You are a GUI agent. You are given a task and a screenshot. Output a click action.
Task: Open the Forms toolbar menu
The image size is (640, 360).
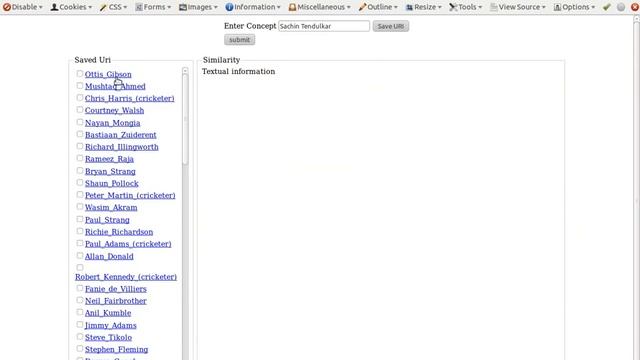(153, 7)
